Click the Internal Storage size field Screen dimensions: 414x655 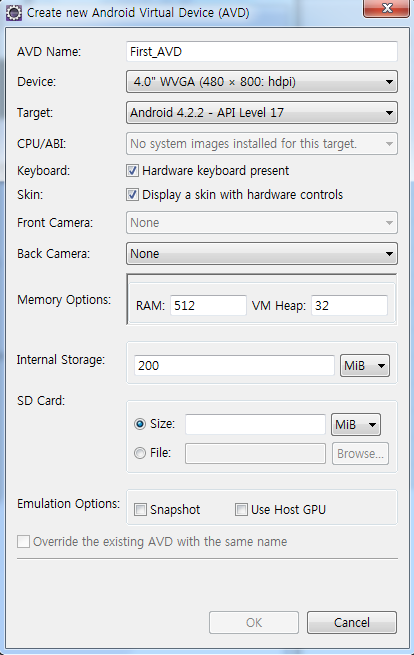[x=234, y=366]
